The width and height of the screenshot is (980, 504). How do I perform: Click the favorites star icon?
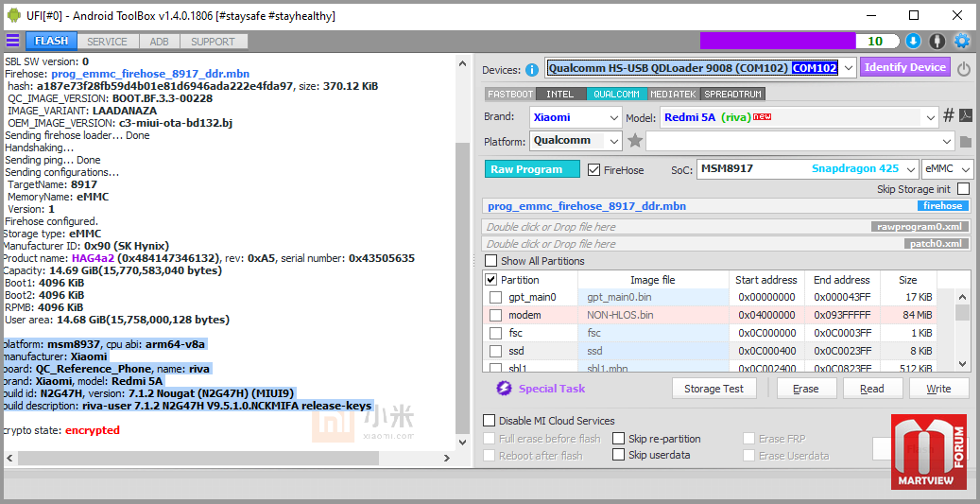coord(635,141)
